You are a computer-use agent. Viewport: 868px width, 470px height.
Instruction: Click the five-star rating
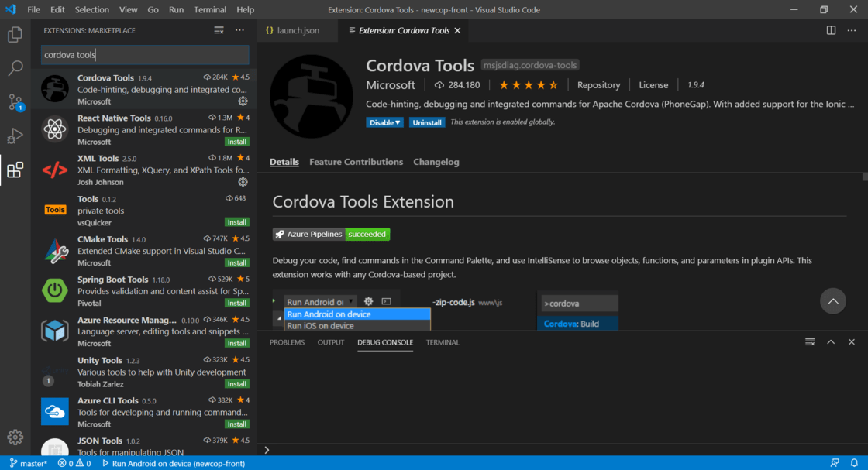tap(528, 85)
